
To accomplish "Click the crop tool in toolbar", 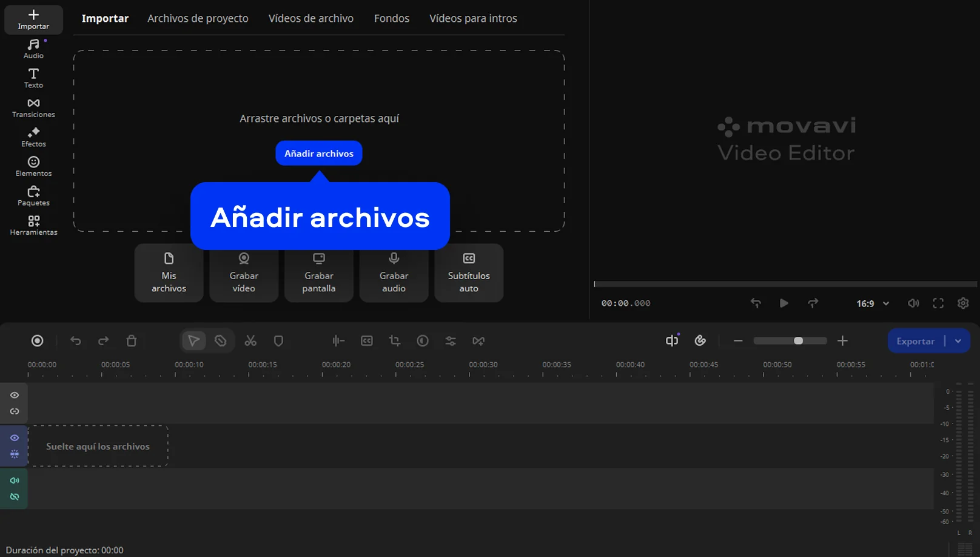I will tap(395, 341).
